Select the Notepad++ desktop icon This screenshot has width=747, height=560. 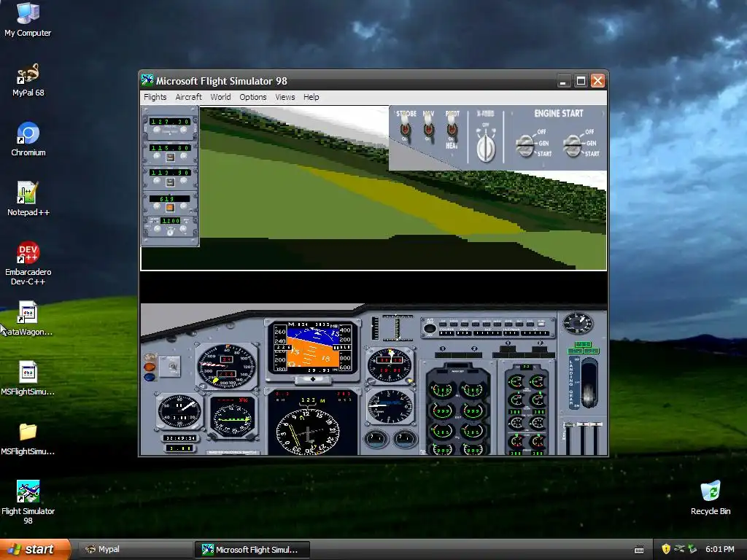tap(28, 199)
